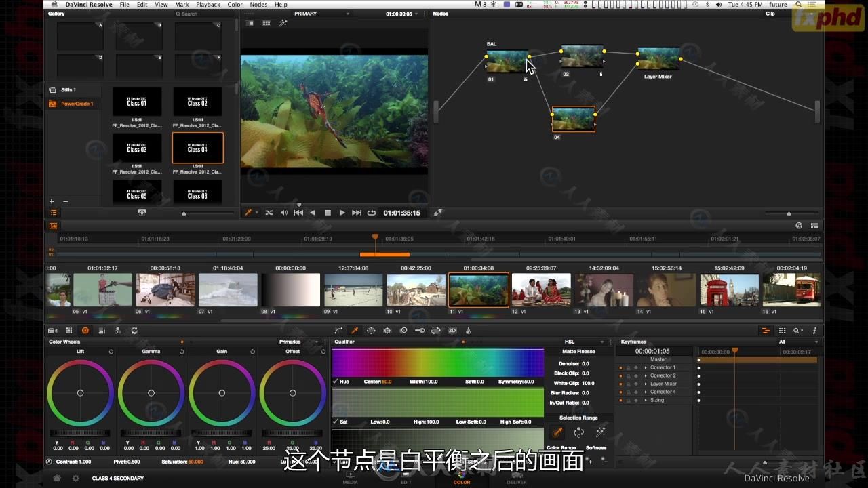Open the Nodes menu
Viewport: 868px width, 488px height.
point(258,5)
